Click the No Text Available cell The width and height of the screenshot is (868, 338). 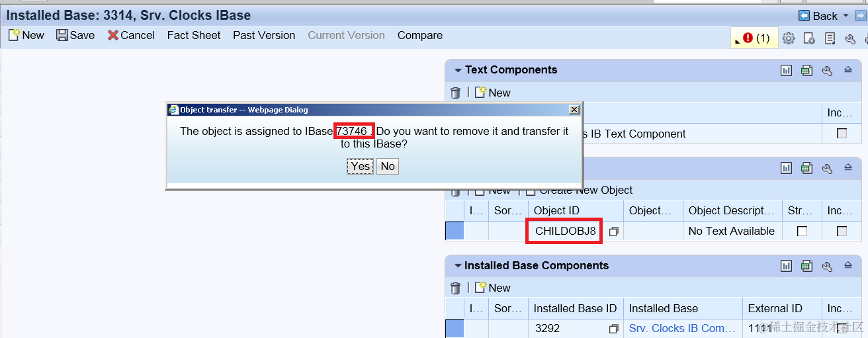[x=731, y=231]
